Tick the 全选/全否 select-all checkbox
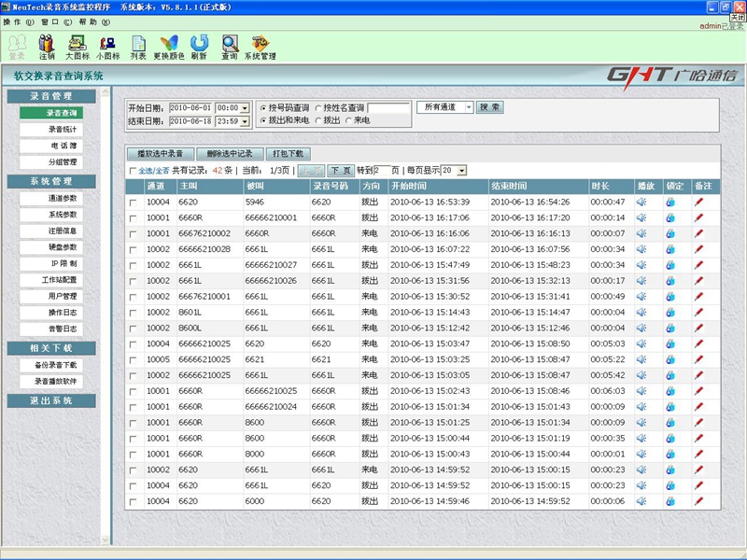Image resolution: width=747 pixels, height=560 pixels. pyautogui.click(x=133, y=172)
